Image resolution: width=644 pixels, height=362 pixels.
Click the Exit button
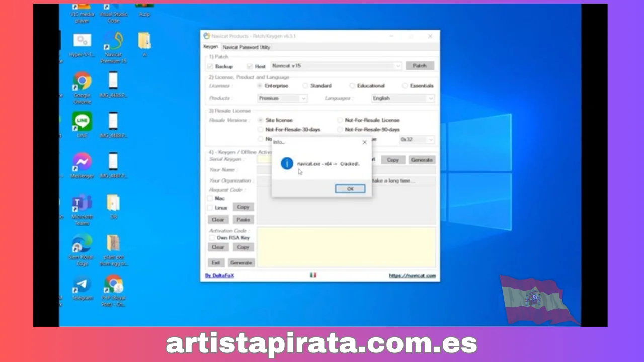pyautogui.click(x=216, y=262)
